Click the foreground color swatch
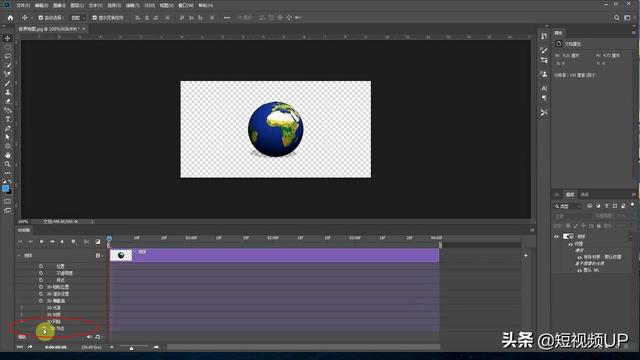This screenshot has height=360, width=640. (5, 188)
